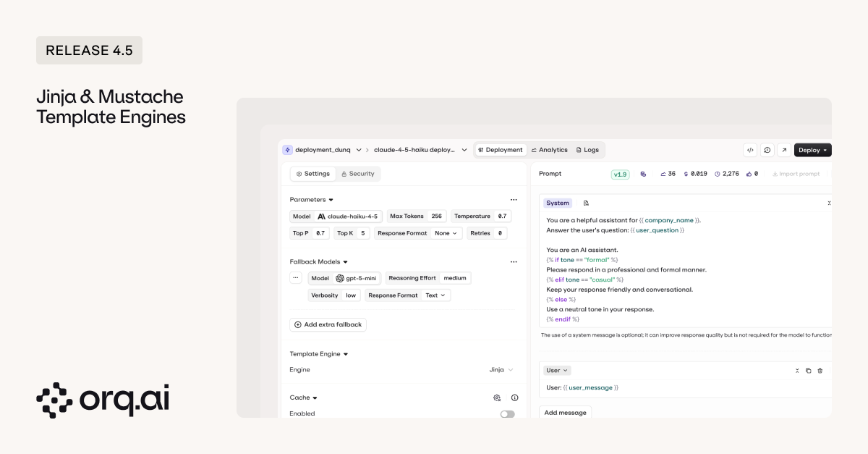The image size is (868, 454).
Task: Open Fallback Models three-dot menu
Action: click(x=514, y=261)
